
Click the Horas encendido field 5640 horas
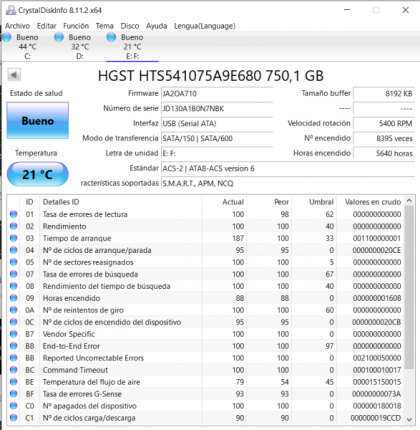tap(384, 153)
